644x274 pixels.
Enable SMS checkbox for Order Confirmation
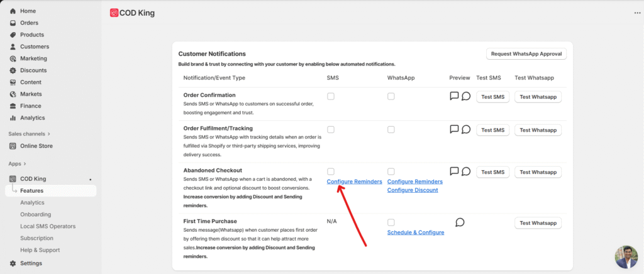(x=331, y=96)
